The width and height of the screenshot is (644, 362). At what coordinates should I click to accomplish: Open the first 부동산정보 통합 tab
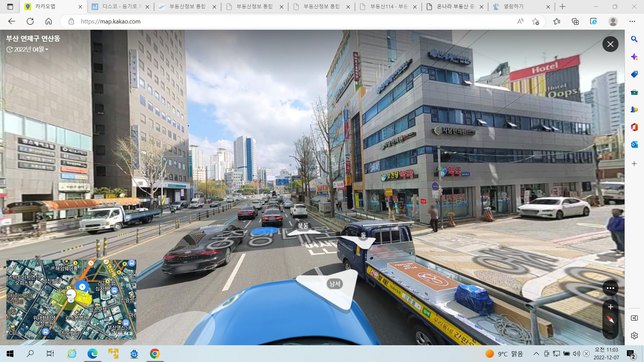coord(188,7)
